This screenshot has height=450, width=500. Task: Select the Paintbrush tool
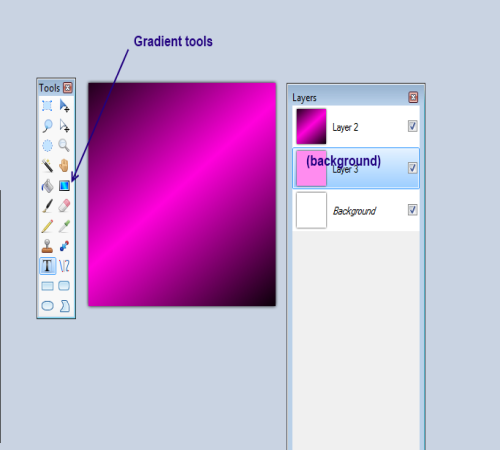coord(47,206)
